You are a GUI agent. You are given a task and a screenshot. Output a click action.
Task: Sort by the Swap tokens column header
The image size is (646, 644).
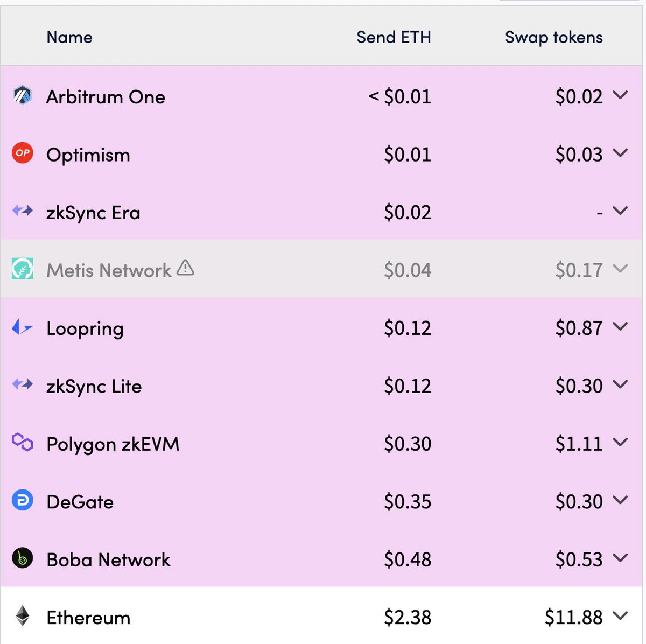click(553, 37)
